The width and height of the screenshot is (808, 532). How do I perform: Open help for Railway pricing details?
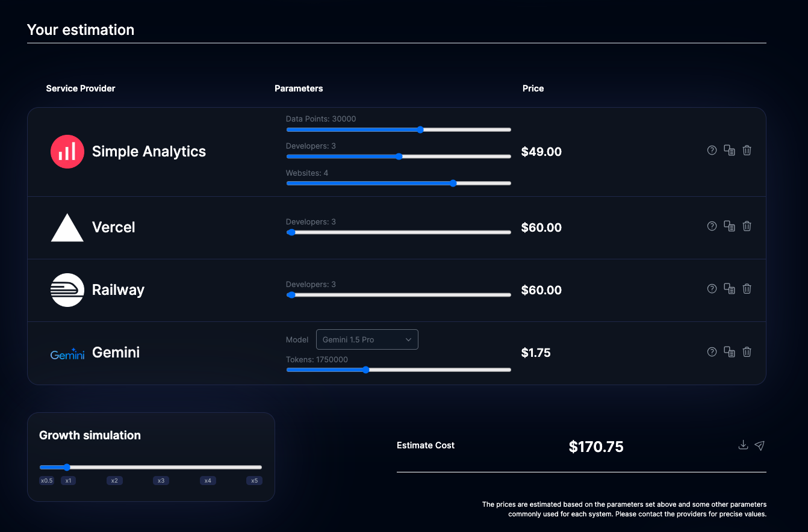712,288
